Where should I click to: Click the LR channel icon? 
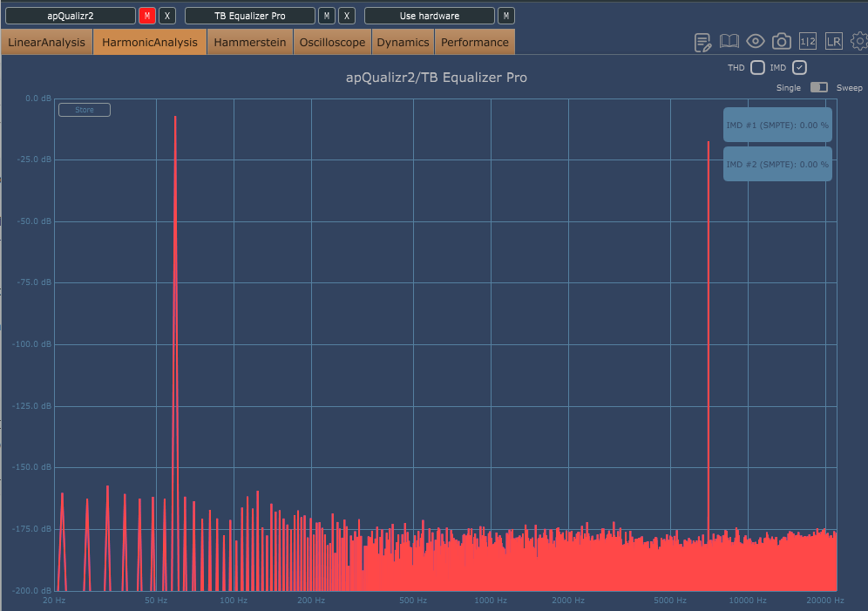834,41
